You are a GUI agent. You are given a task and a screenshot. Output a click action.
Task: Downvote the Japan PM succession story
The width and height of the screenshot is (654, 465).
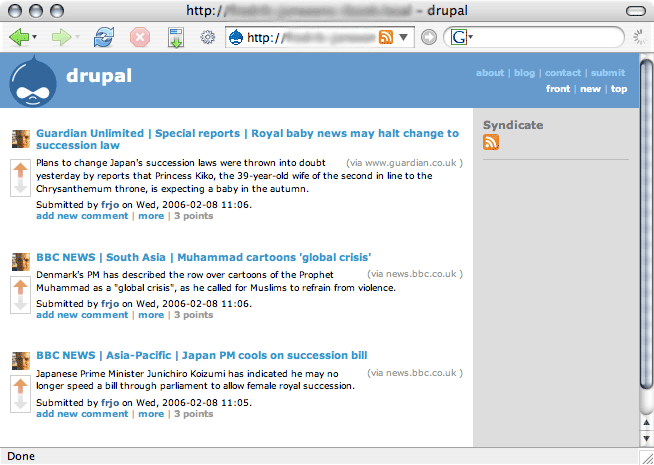(19, 403)
